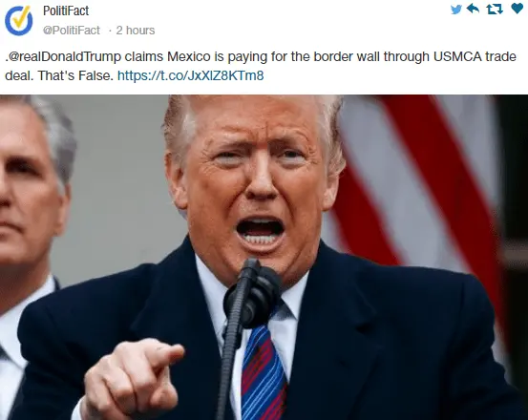Click the Twitter bird icon
The height and width of the screenshot is (420, 528).
(x=456, y=10)
